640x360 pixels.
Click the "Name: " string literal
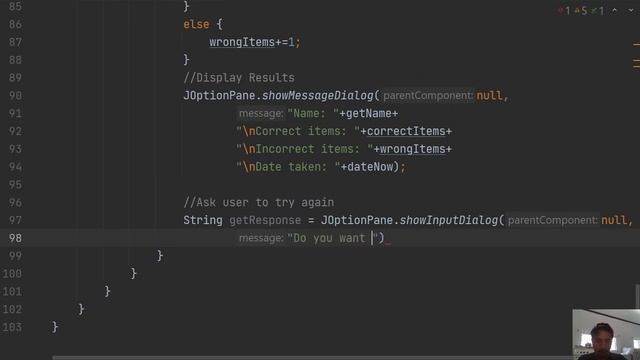tap(313, 113)
